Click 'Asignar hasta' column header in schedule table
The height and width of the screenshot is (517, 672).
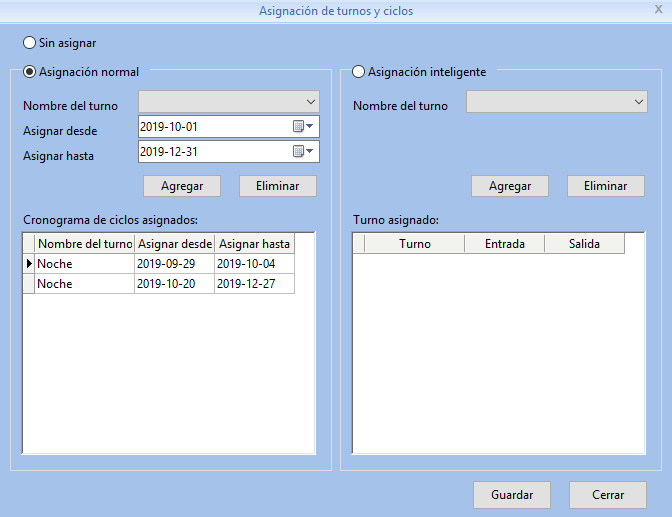255,243
